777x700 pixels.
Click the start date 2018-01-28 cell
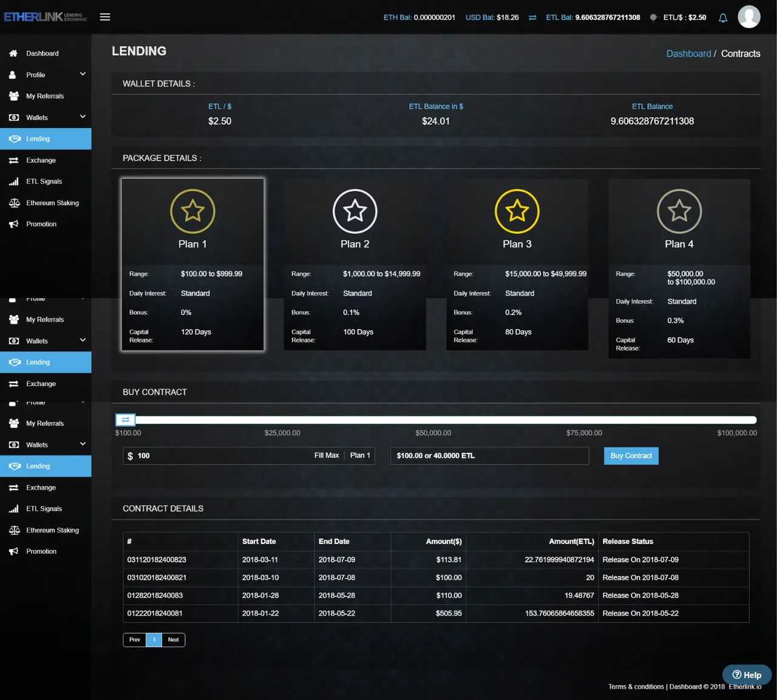[x=260, y=596]
